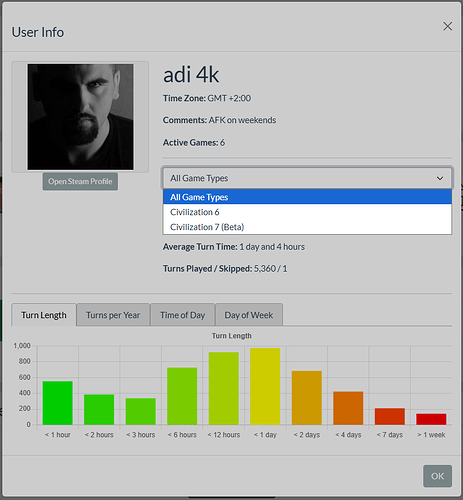Choose Civilization 7 (Beta) option
The width and height of the screenshot is (463, 500).
coord(307,227)
